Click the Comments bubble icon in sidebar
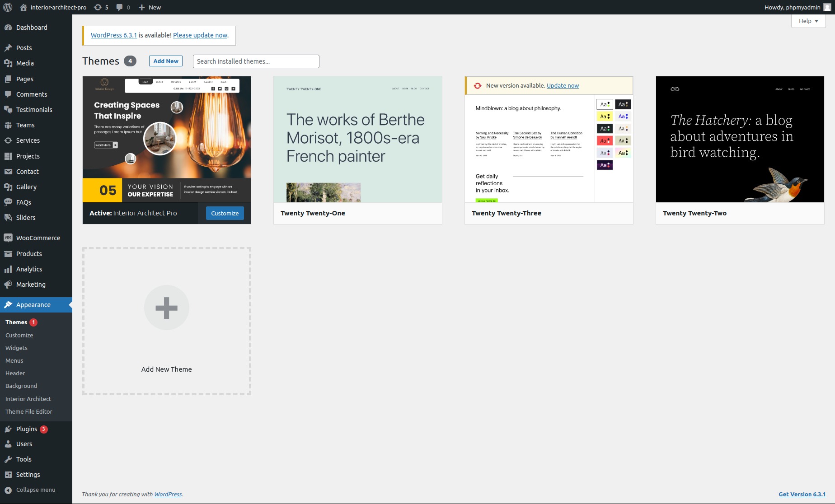 [x=8, y=94]
